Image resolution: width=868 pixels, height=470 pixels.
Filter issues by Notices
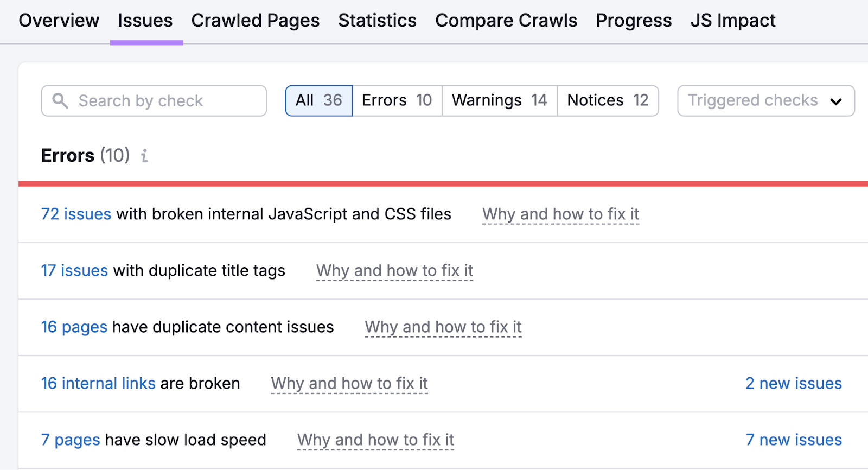pos(608,100)
